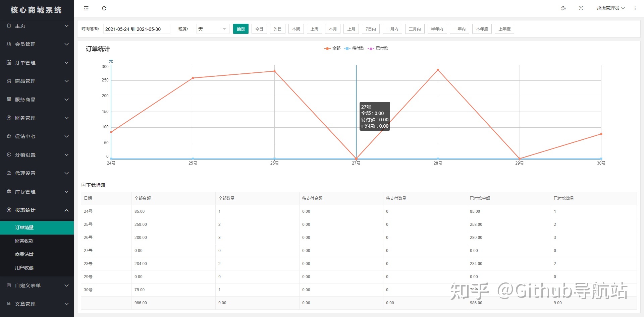Select the 订单销量 submenu item

[37, 228]
